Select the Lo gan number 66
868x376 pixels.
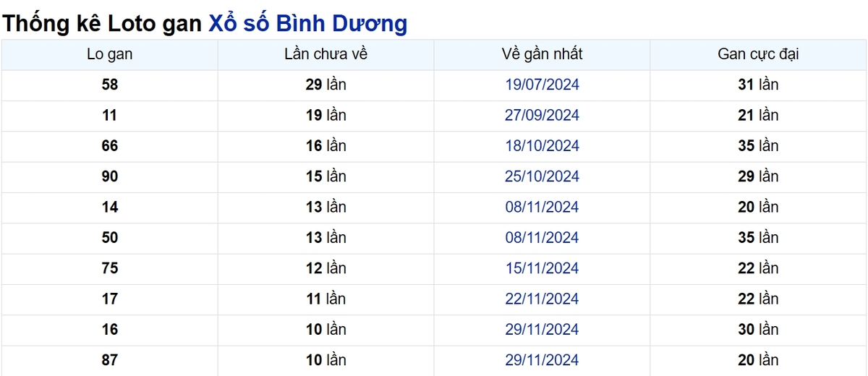tap(109, 146)
